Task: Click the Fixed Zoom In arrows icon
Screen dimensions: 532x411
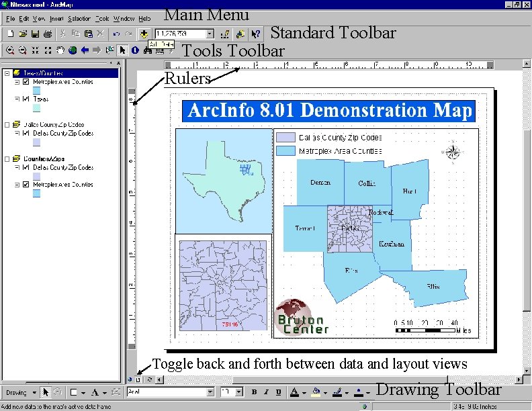Action: click(x=35, y=50)
